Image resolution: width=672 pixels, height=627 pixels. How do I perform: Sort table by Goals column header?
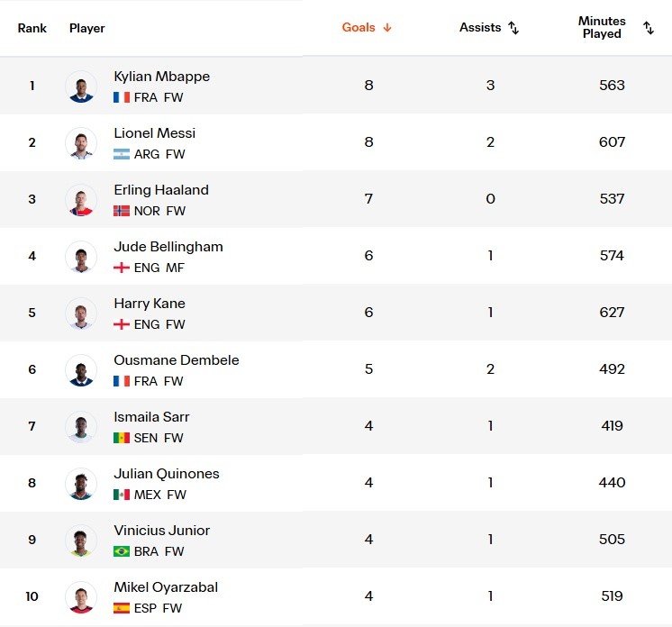(x=359, y=27)
